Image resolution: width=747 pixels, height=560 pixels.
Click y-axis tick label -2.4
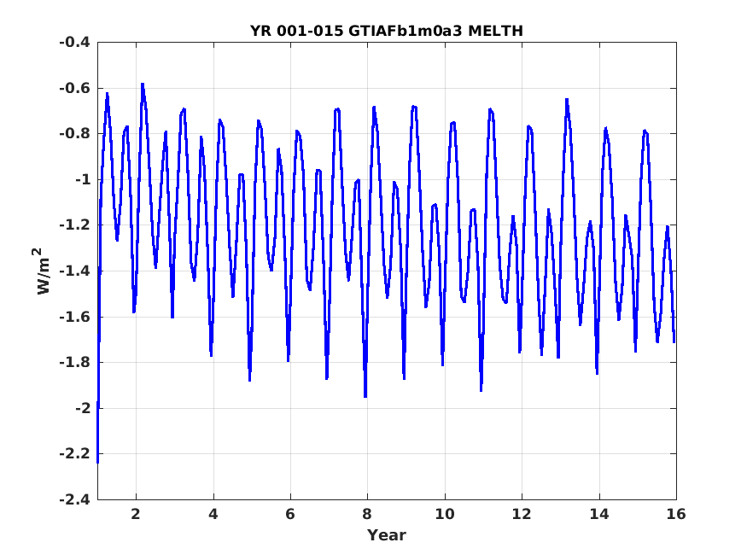[x=74, y=499]
